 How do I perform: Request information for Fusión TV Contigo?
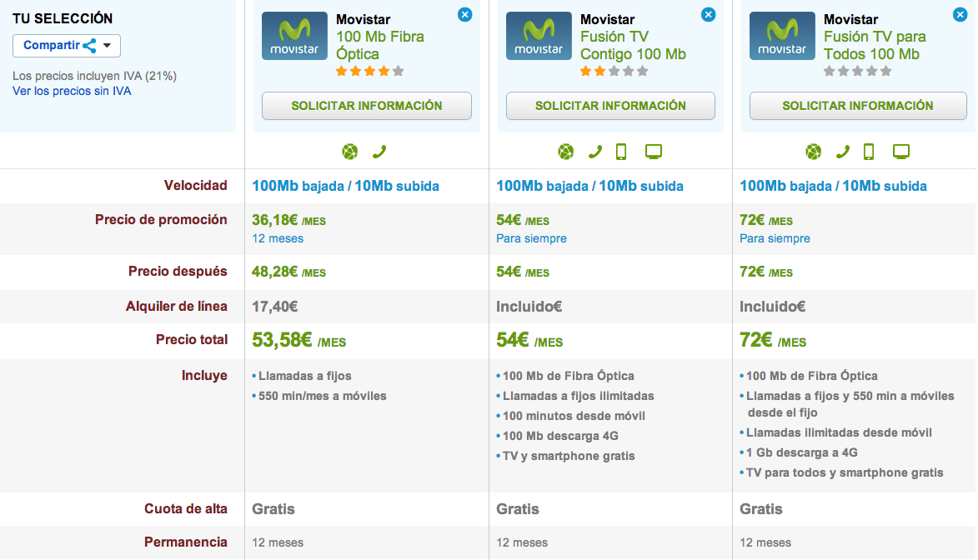610,106
